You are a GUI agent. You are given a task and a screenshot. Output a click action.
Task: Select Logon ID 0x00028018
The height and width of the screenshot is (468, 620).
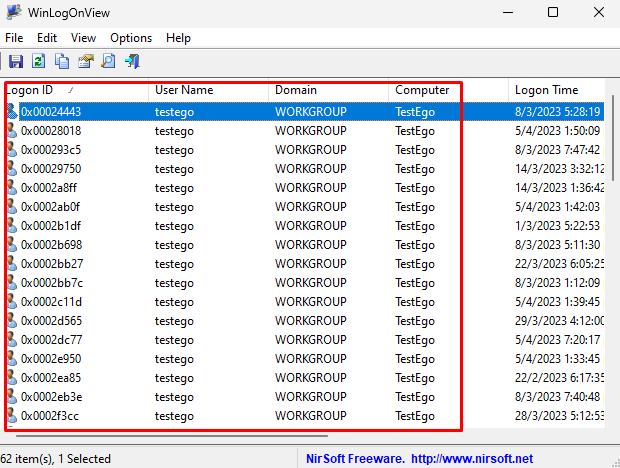coord(51,131)
